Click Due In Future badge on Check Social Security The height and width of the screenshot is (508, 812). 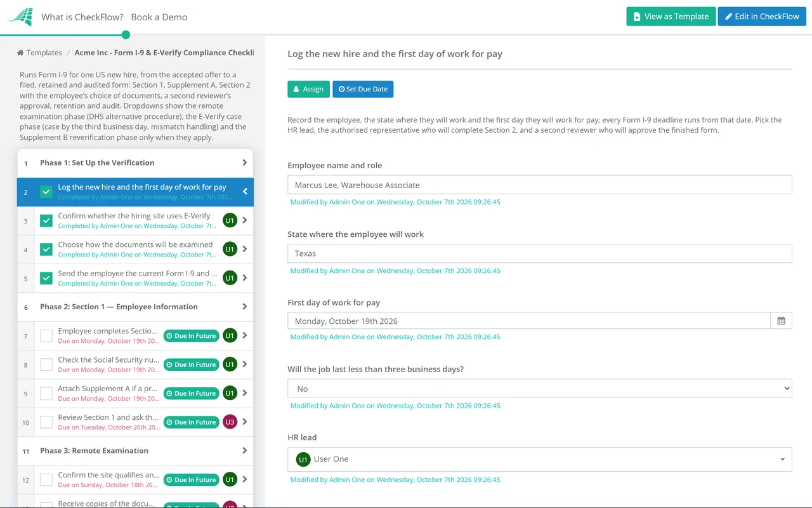coord(191,364)
